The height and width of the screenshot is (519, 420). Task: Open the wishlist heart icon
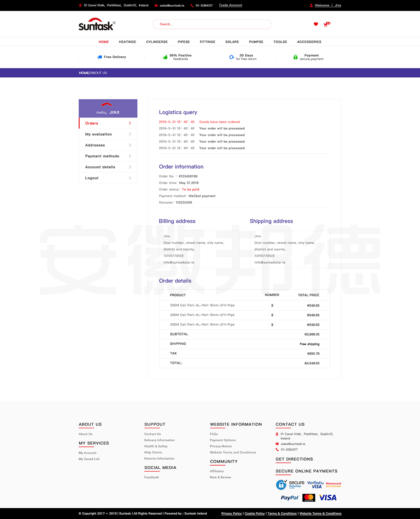pos(316,24)
